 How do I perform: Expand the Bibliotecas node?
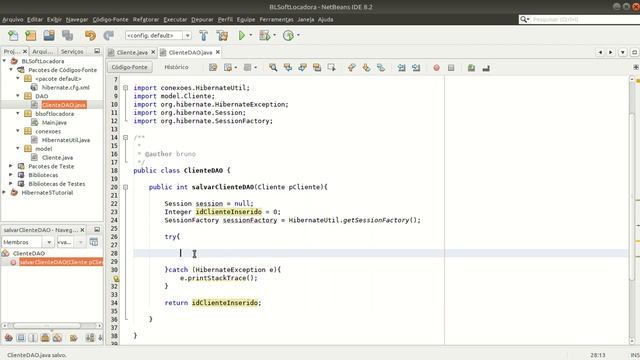[x=11, y=175]
